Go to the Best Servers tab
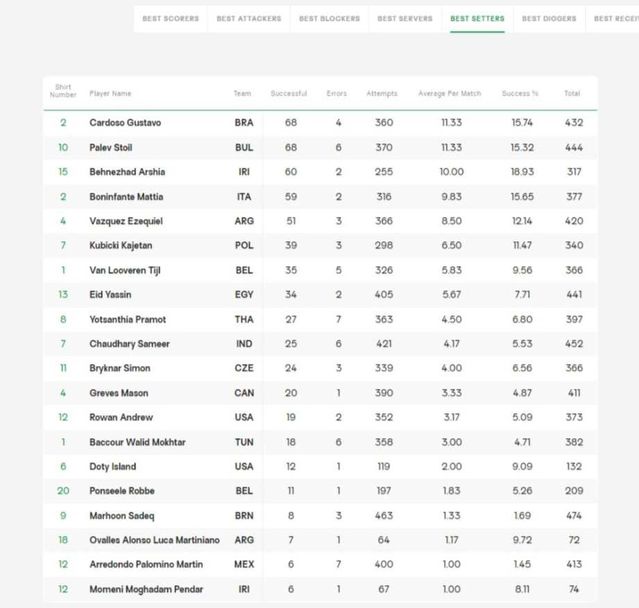 pyautogui.click(x=405, y=18)
